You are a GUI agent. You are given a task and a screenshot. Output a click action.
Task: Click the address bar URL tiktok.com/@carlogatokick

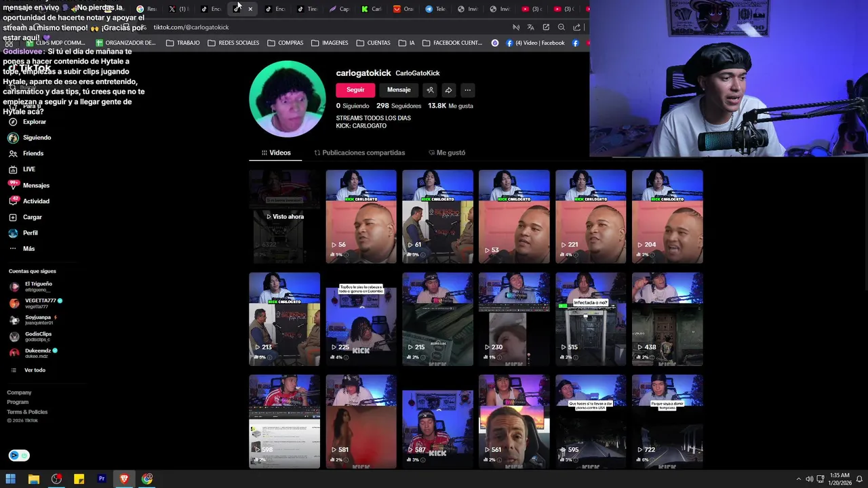click(x=191, y=27)
